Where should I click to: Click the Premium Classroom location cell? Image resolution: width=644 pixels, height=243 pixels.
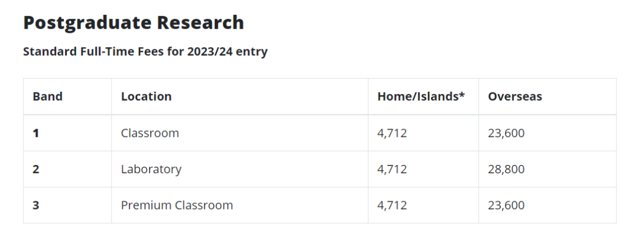coord(177,205)
